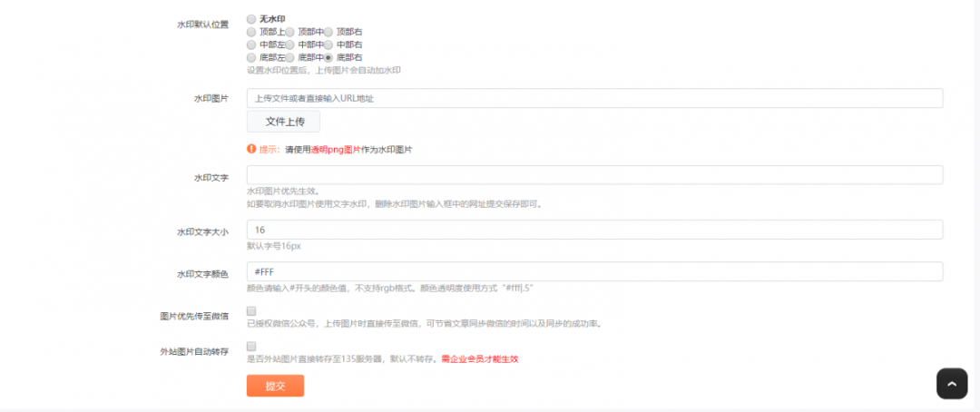
Task: Choose 中部左 watermark position
Action: (251, 45)
